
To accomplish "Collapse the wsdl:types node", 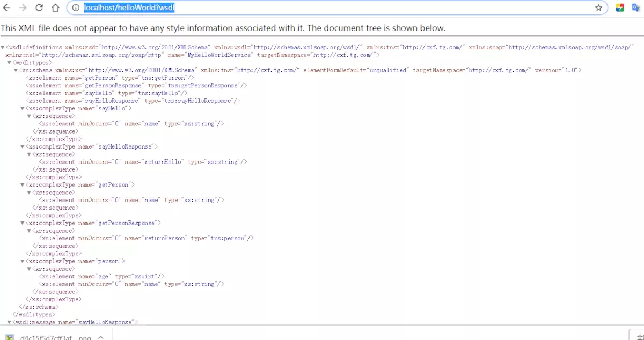I will (x=9, y=63).
